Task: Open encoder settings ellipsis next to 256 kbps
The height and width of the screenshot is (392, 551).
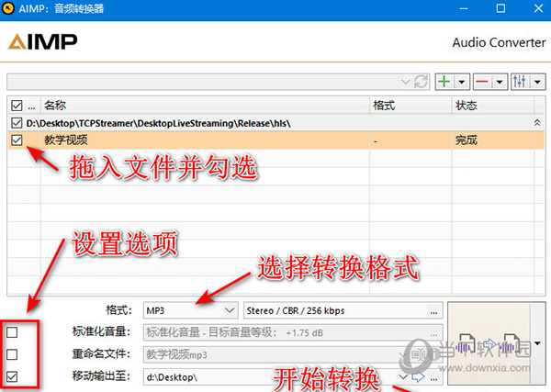Action: pos(434,311)
